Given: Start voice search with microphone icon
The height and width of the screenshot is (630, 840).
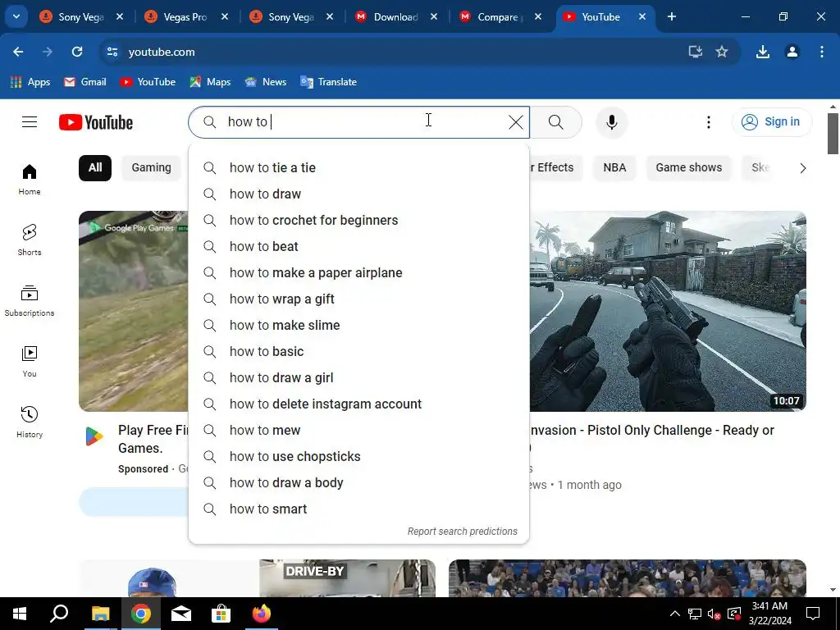Looking at the screenshot, I should 611,122.
